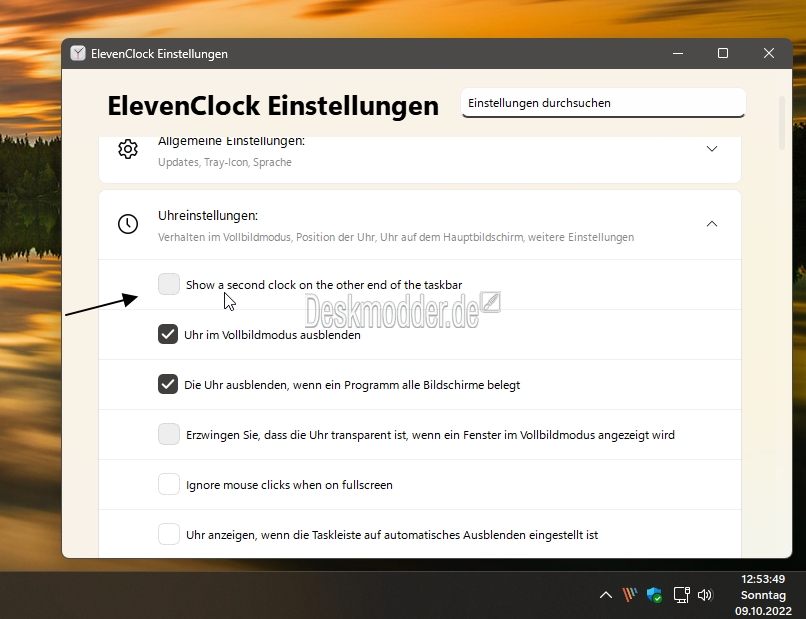Open the network monitor tray icon
Viewport: 806px width, 619px height.
682,595
